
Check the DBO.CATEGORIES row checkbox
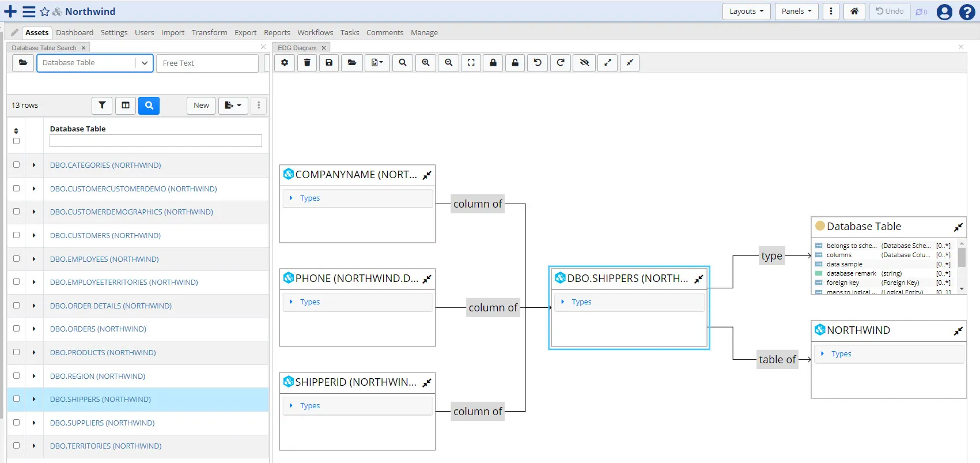point(16,165)
